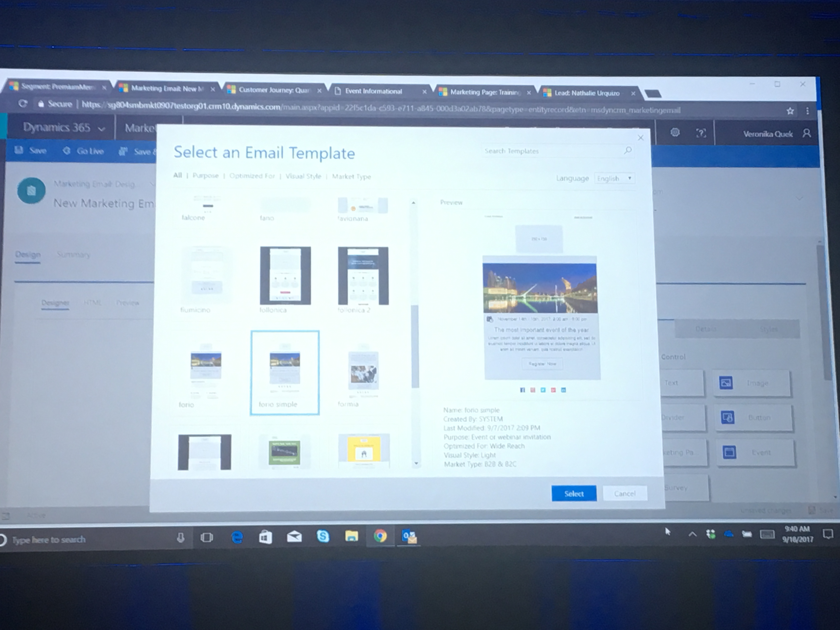
Task: Open the Mail app from taskbar
Action: point(294,537)
